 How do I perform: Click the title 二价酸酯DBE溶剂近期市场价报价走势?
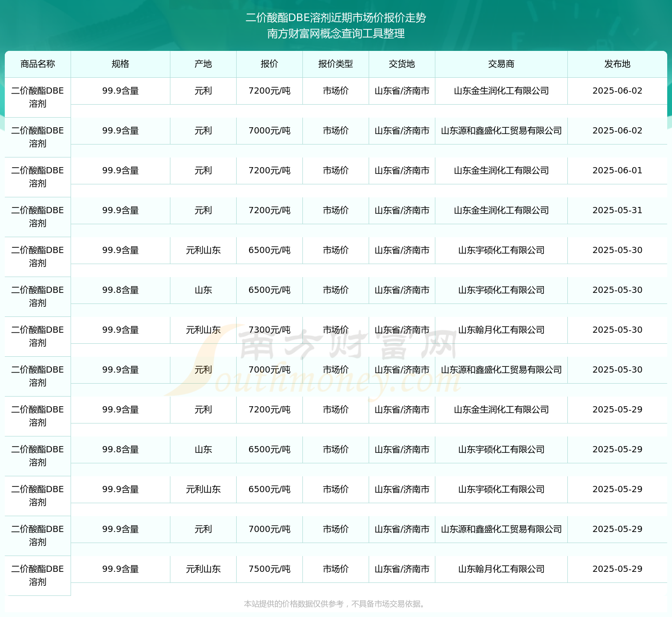(x=336, y=18)
